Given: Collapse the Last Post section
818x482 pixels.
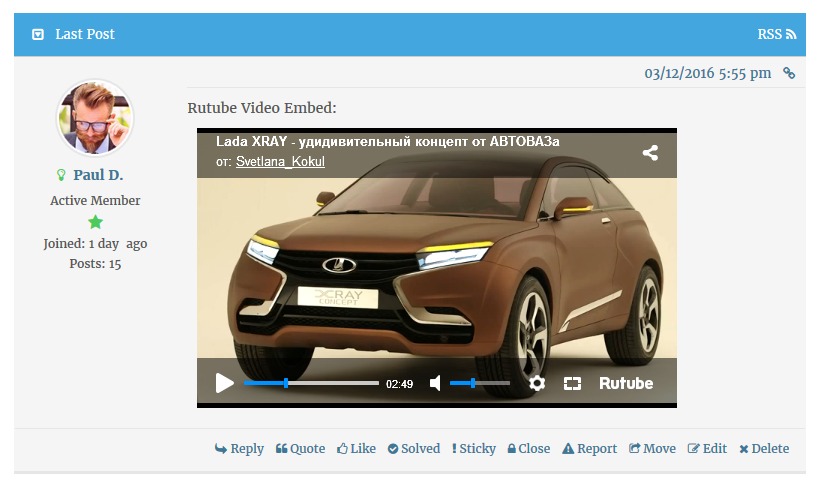Looking at the screenshot, I should [x=38, y=34].
